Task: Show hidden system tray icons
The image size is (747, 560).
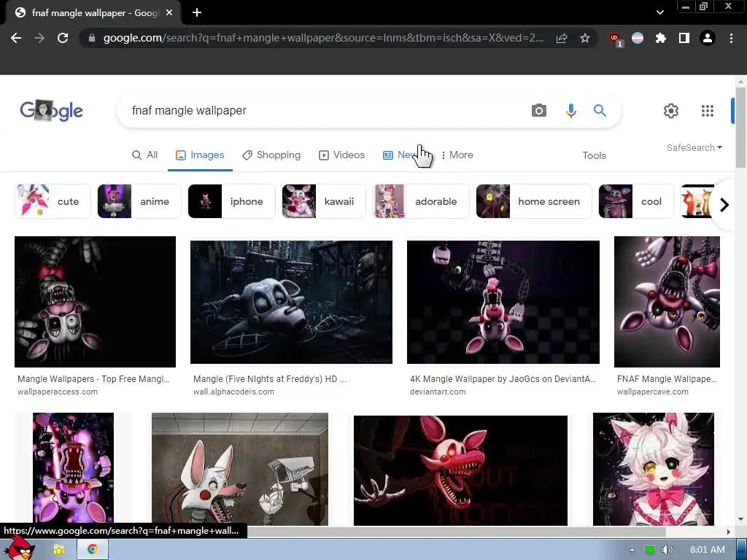Action: pos(632,550)
